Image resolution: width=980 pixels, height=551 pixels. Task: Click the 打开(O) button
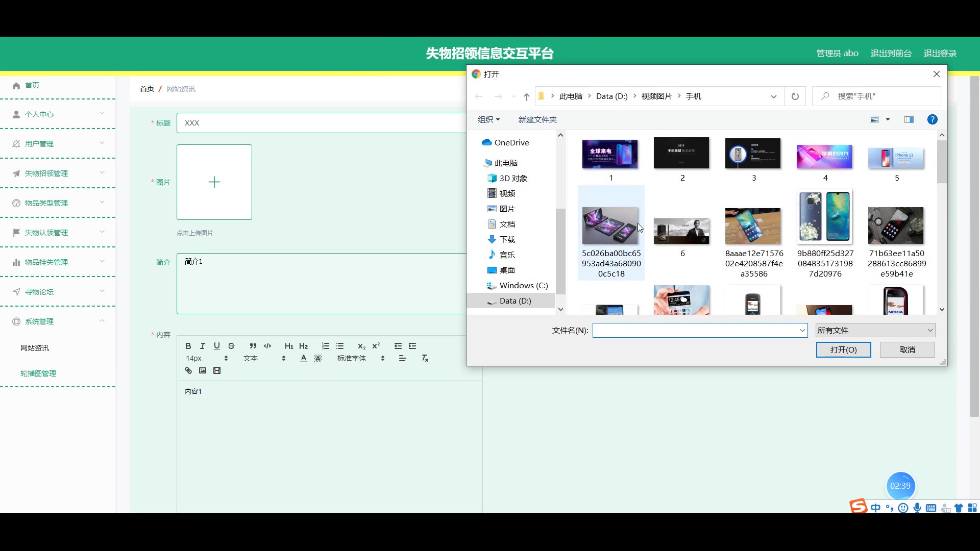tap(843, 349)
